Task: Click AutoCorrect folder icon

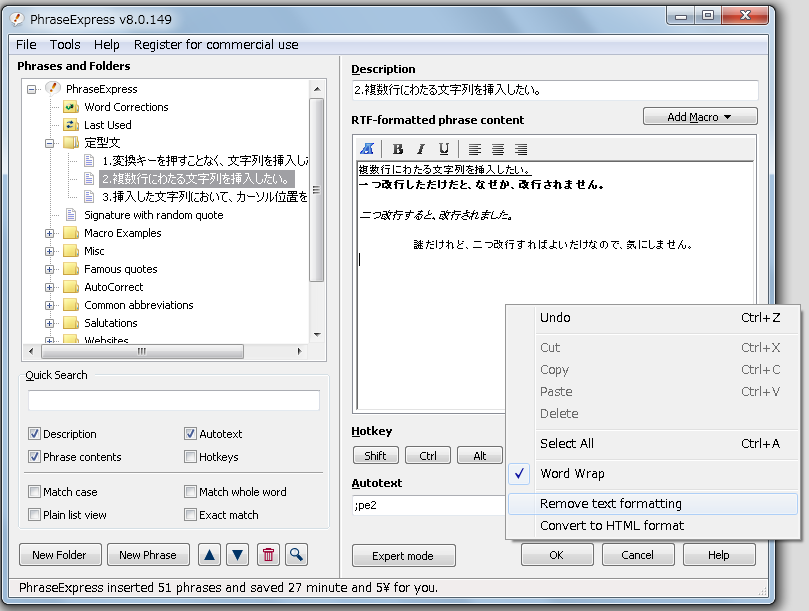Action: point(71,287)
